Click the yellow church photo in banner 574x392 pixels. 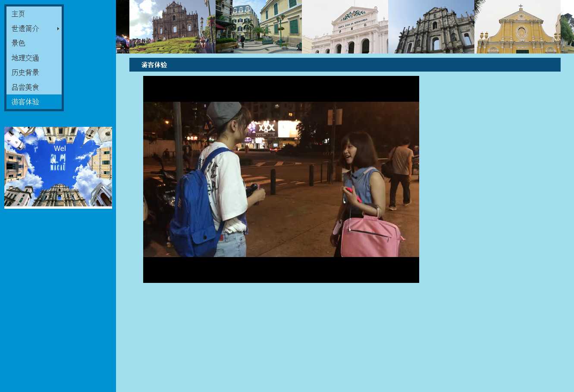pyautogui.click(x=517, y=27)
